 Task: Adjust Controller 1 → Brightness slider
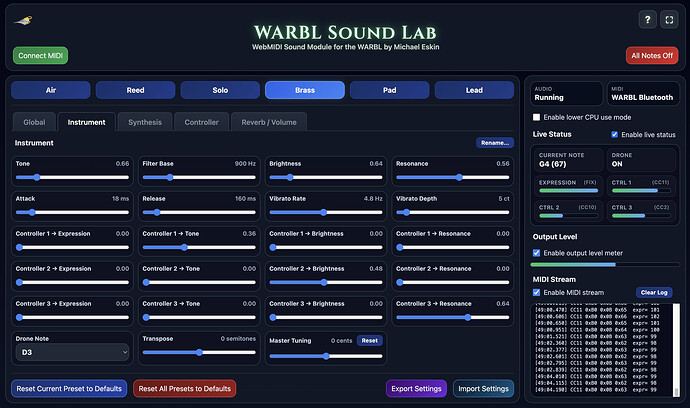326,247
